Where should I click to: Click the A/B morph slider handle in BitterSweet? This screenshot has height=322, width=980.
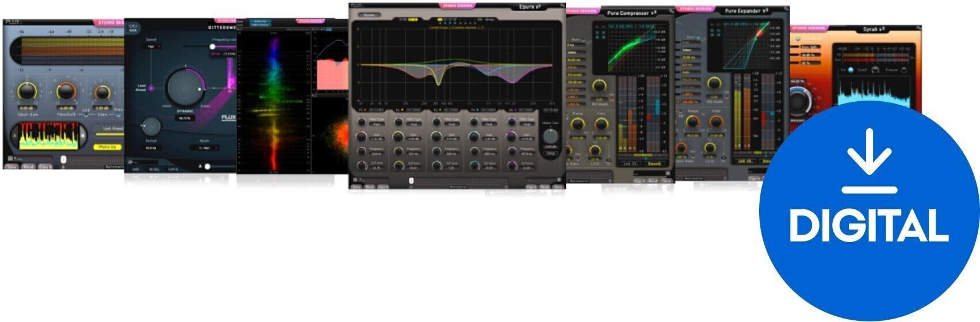208,166
